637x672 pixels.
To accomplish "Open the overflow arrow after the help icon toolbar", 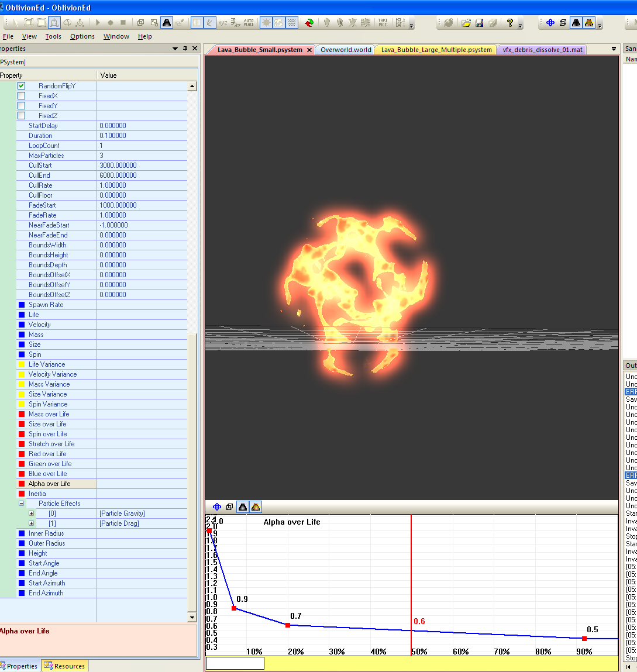I will click(521, 25).
